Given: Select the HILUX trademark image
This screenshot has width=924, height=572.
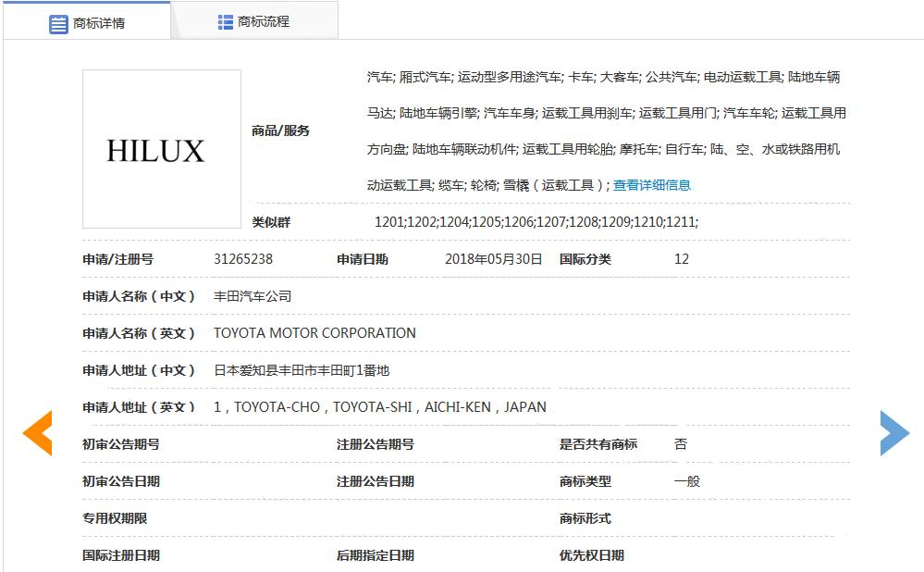Looking at the screenshot, I should (161, 149).
